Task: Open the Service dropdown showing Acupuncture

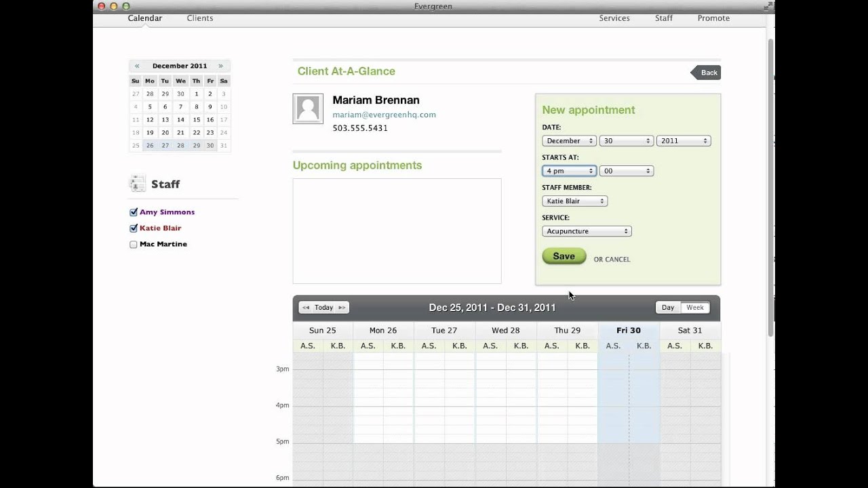Action: coord(587,231)
